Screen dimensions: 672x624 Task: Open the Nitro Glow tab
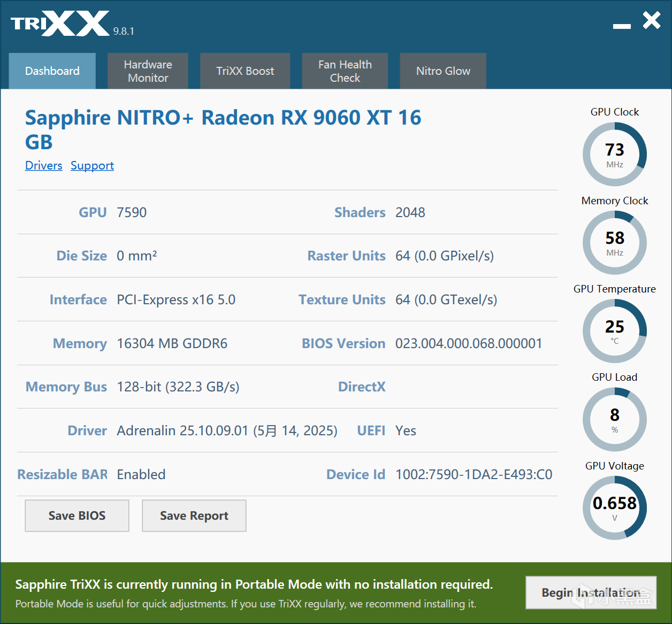click(443, 71)
